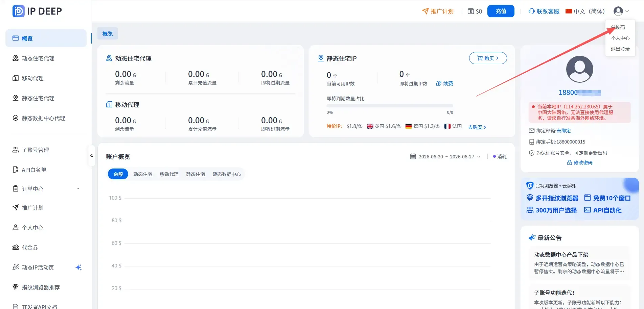Image resolution: width=644 pixels, height=309 pixels.
Task: Click the IP DEEP logo icon
Action: tap(19, 11)
